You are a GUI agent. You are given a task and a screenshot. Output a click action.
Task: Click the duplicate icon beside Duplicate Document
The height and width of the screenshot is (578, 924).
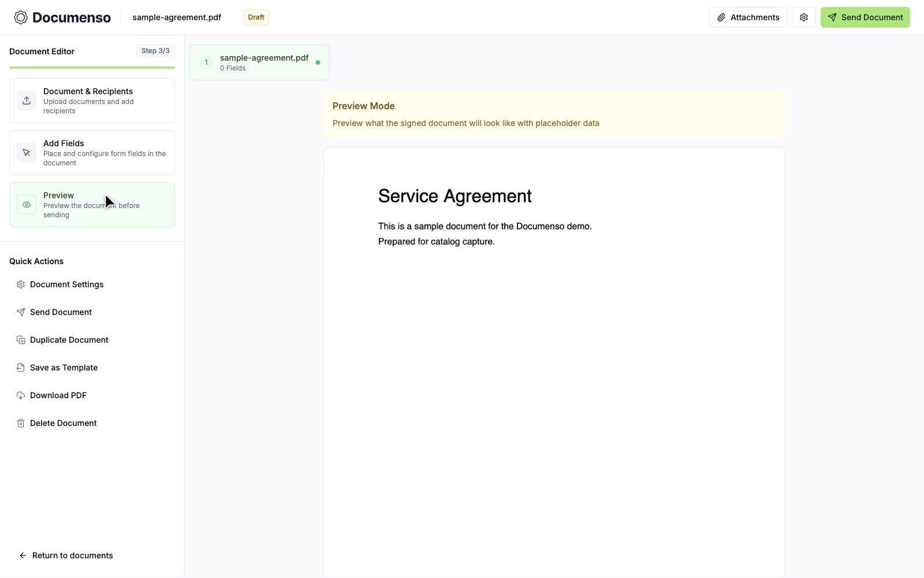click(21, 340)
